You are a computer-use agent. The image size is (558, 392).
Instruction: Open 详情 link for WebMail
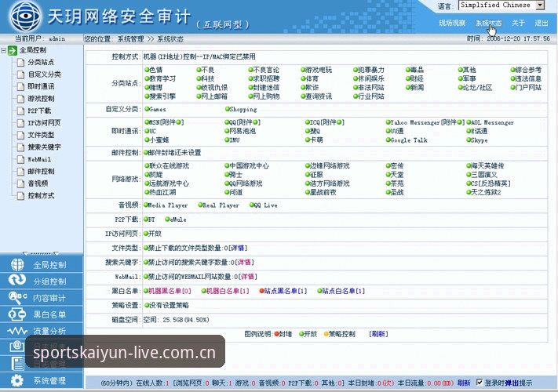247,277
